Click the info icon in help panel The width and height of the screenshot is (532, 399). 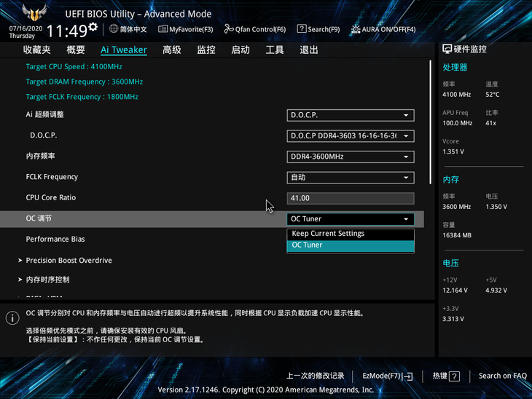12,318
